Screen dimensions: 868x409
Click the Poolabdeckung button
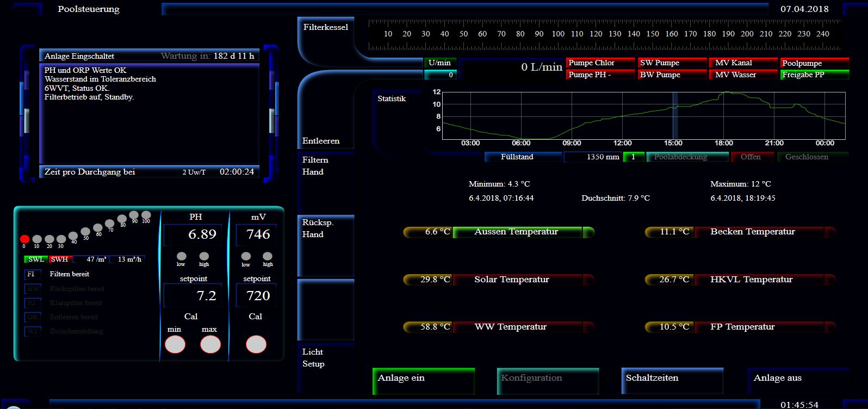click(x=687, y=157)
